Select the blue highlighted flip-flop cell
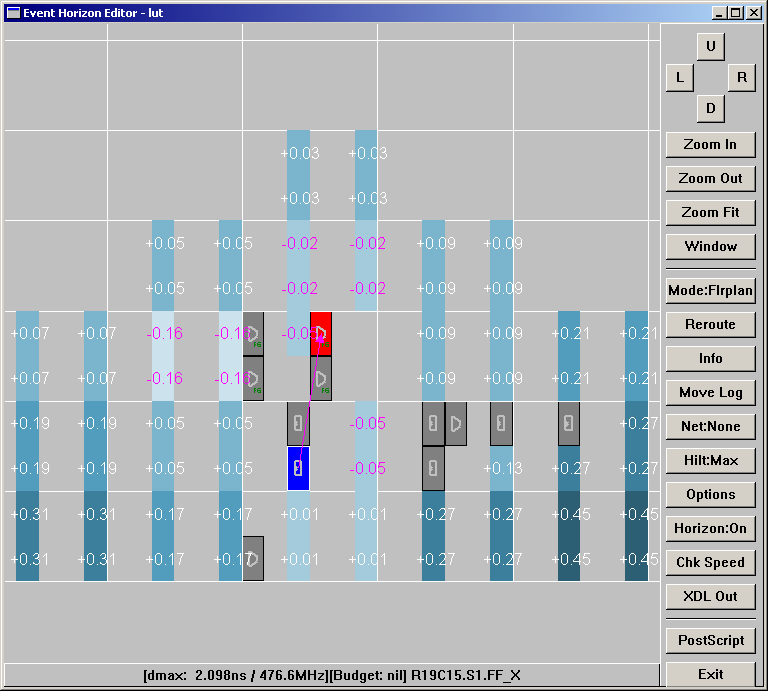768x691 pixels. [298, 468]
